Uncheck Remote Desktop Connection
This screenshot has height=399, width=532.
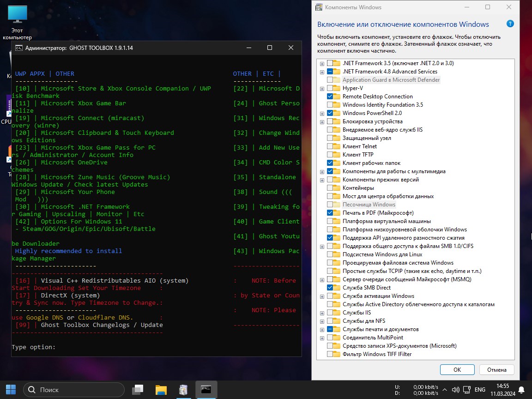tap(330, 97)
